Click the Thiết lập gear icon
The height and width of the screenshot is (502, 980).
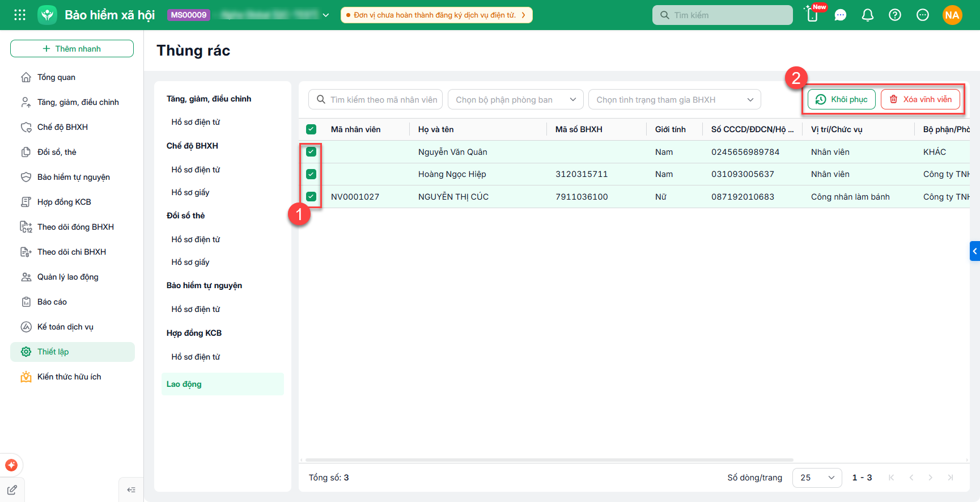click(x=26, y=352)
